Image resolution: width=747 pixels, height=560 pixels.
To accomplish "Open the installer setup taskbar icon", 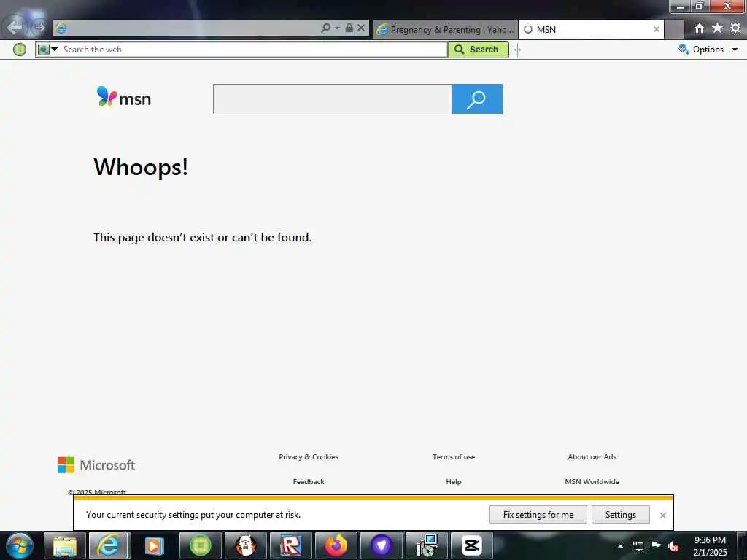I will click(x=426, y=545).
